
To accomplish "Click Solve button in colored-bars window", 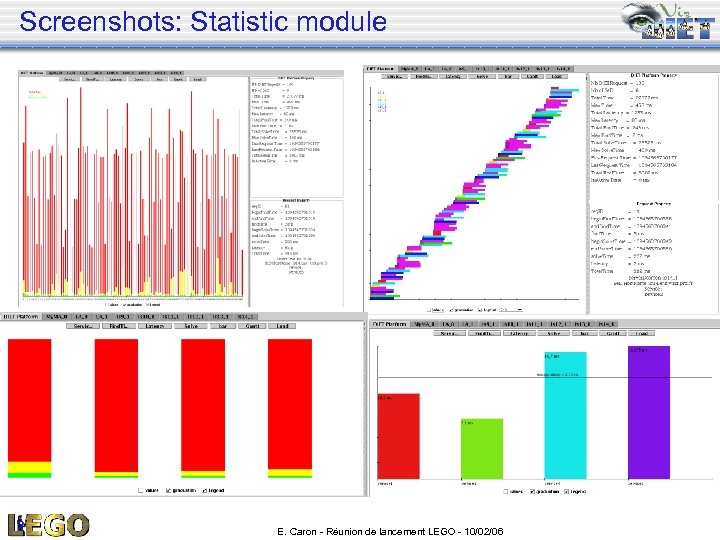I will 554,334.
